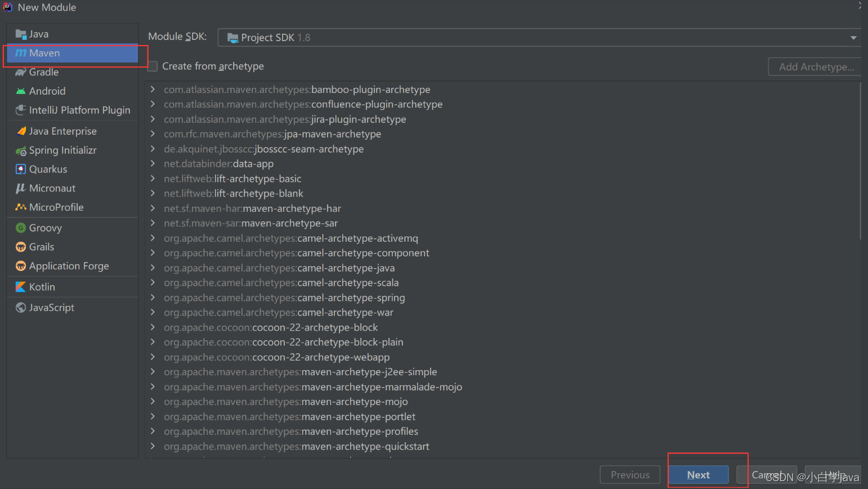Select camel-archetype-scala row
The width and height of the screenshot is (868, 489).
(x=503, y=283)
